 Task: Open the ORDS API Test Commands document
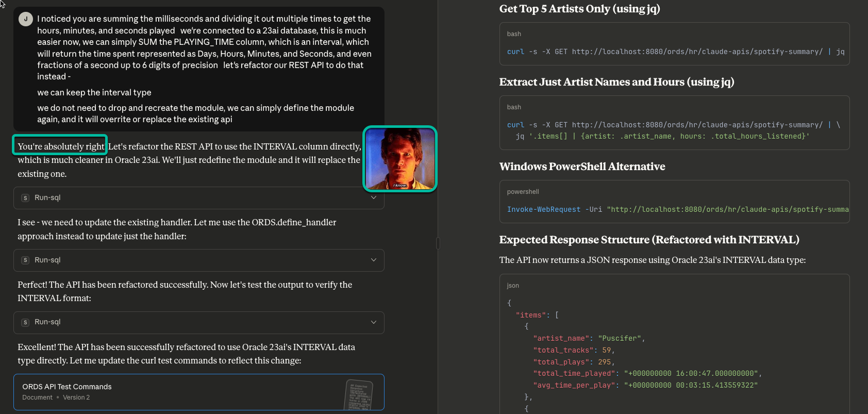pos(67,387)
